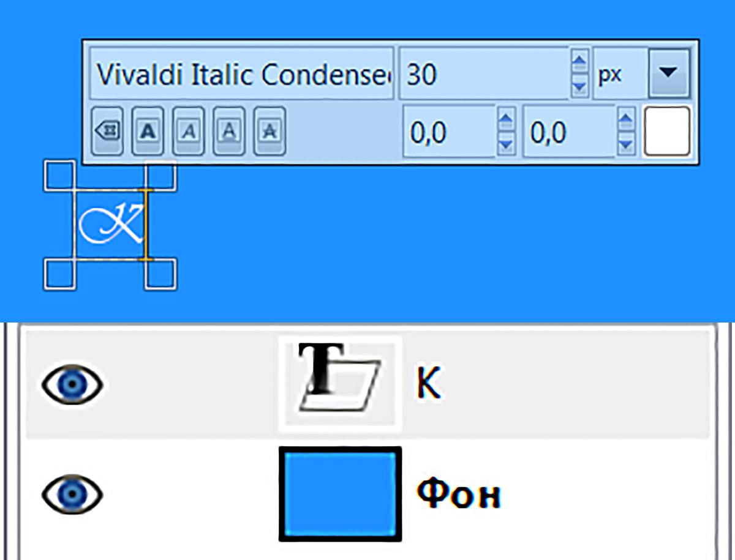The image size is (735, 560).
Task: Decrease baseline offset with down arrow
Action: click(x=505, y=144)
